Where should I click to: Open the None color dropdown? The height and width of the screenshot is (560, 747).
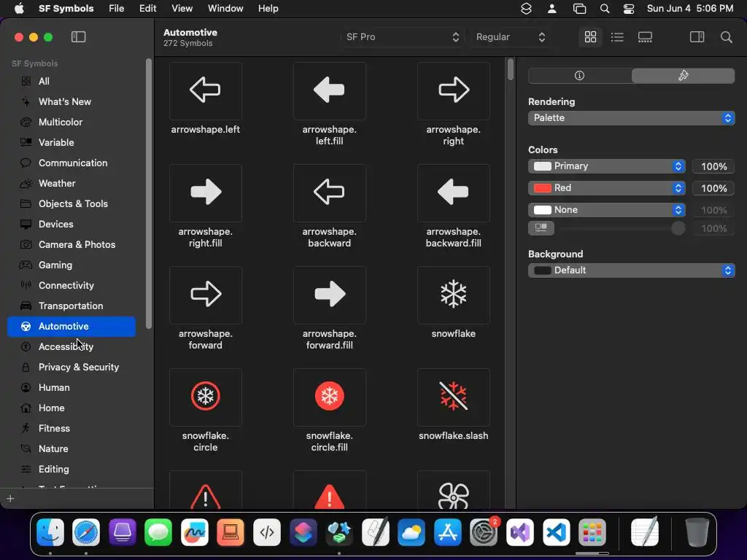pyautogui.click(x=606, y=210)
